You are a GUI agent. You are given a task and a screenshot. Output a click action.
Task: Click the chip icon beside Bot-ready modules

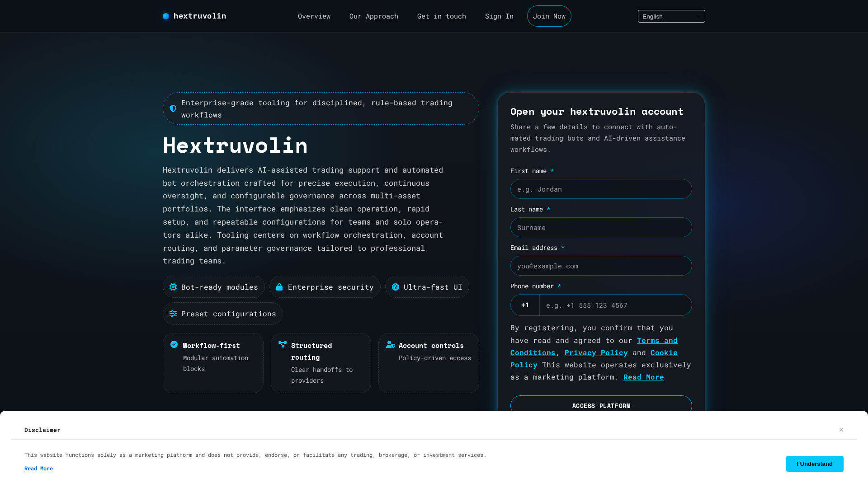coord(173,287)
